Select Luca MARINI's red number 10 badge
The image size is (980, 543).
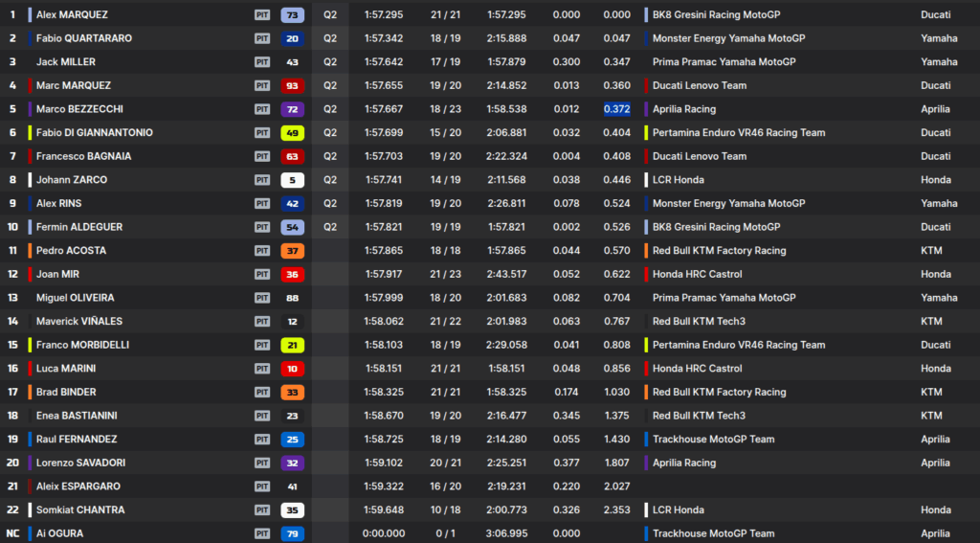tap(293, 369)
